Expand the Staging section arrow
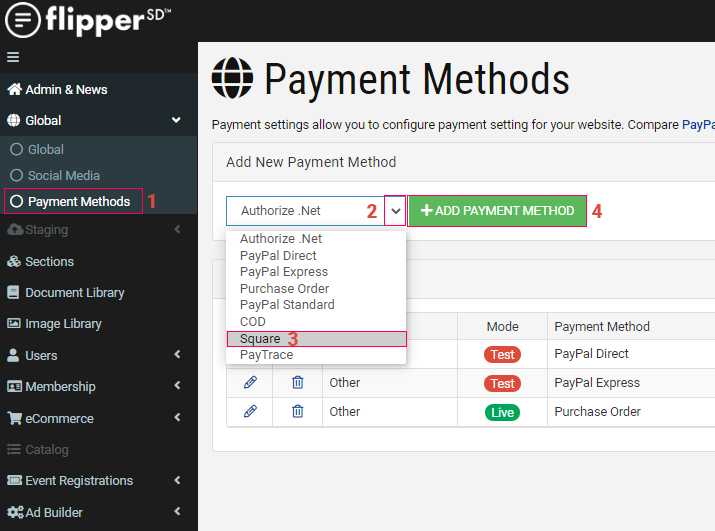715x531 pixels. point(177,229)
